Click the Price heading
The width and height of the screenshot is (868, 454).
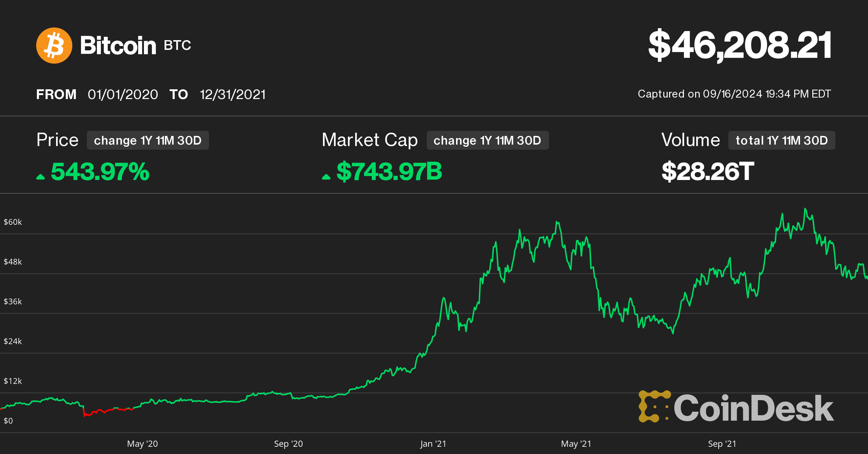click(58, 140)
